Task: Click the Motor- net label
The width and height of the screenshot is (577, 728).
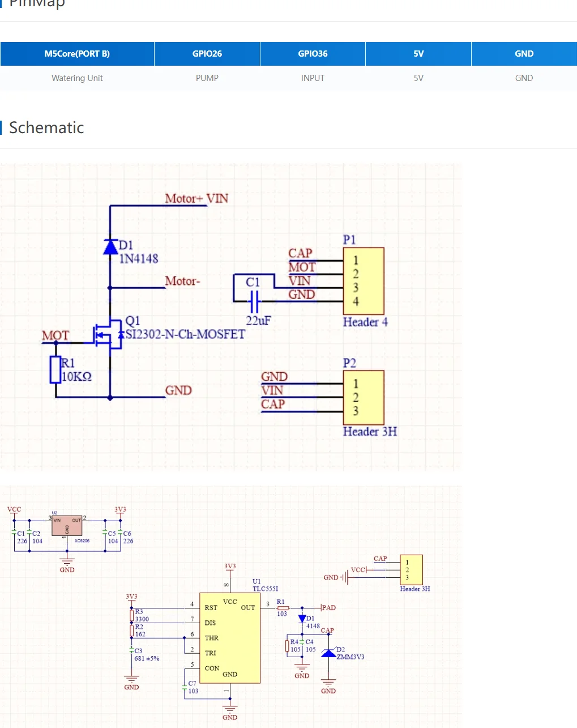Action: tap(182, 281)
